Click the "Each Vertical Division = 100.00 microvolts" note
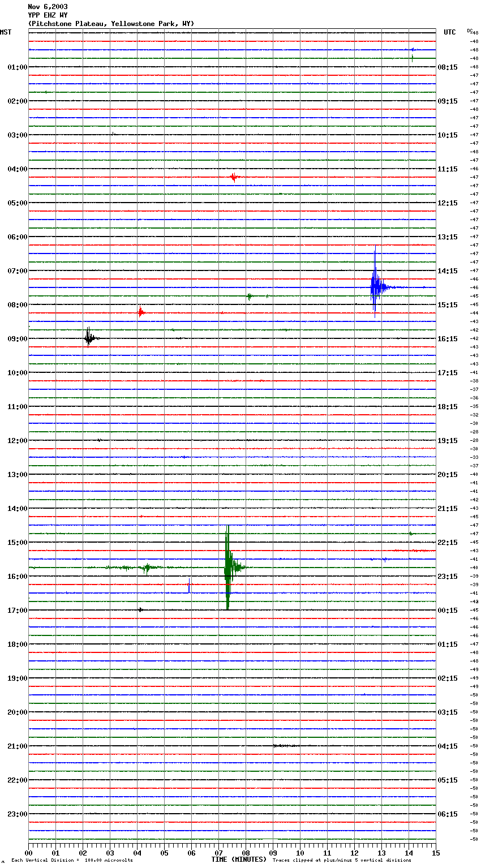The height and width of the screenshot is (868, 481). click(x=72, y=861)
